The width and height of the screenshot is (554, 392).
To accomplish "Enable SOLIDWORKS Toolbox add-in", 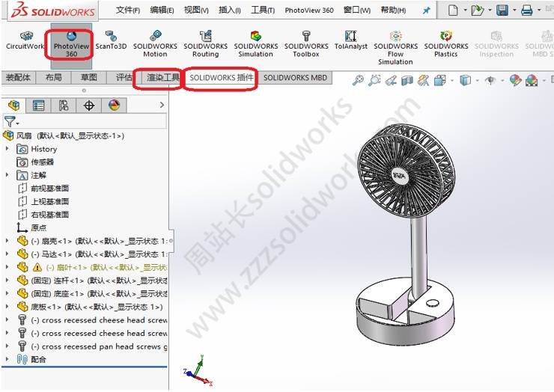I will 306,44.
